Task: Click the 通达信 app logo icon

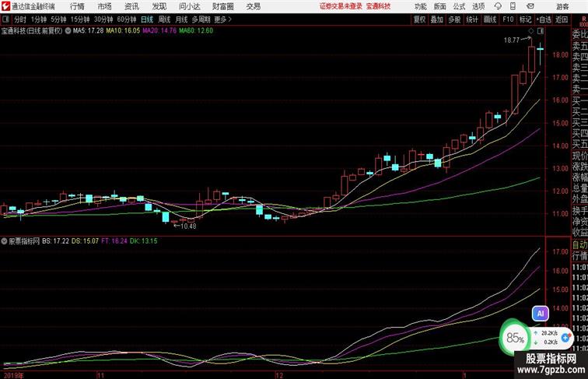Action: pyautogui.click(x=5, y=6)
